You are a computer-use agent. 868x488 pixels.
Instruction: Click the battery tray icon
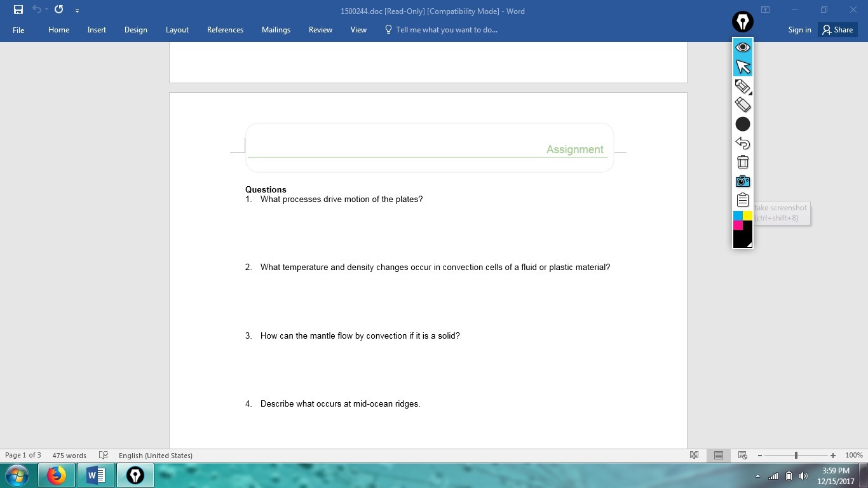click(x=789, y=476)
